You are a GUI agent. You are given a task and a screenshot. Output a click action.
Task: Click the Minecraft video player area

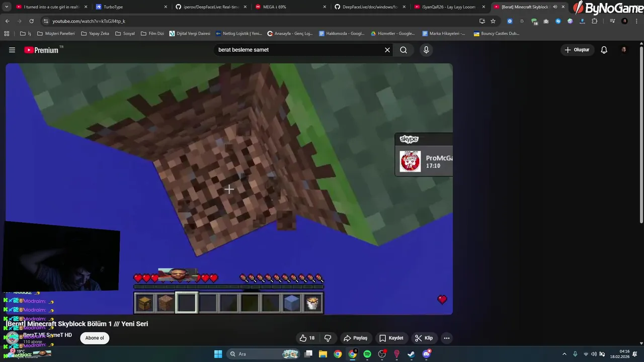pos(229,189)
